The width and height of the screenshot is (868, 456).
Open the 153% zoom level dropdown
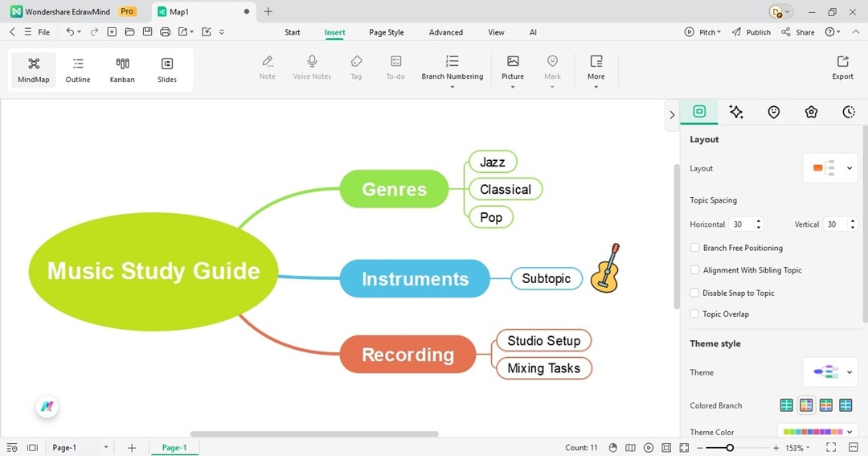pyautogui.click(x=797, y=448)
